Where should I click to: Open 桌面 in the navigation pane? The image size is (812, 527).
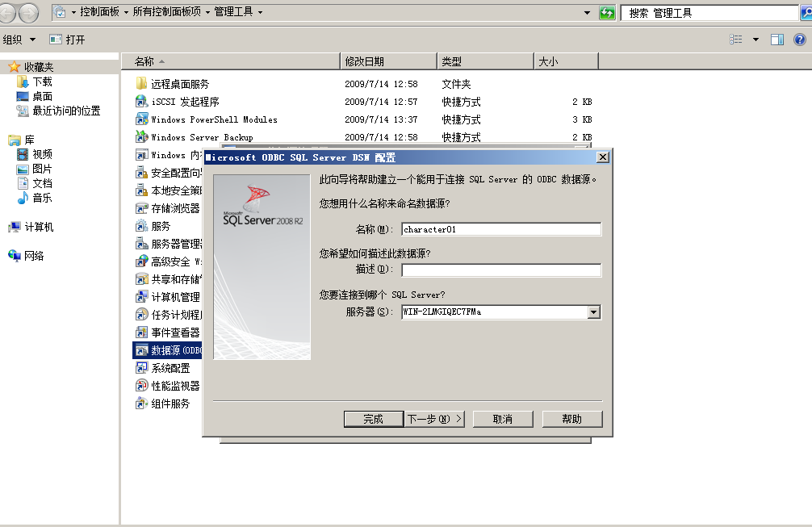click(43, 96)
